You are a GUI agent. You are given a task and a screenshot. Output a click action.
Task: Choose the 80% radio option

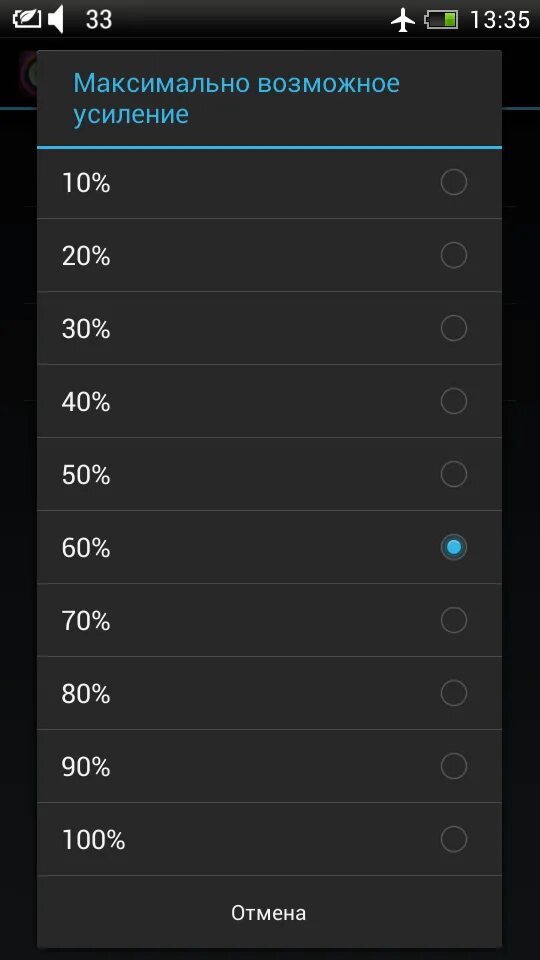point(454,692)
